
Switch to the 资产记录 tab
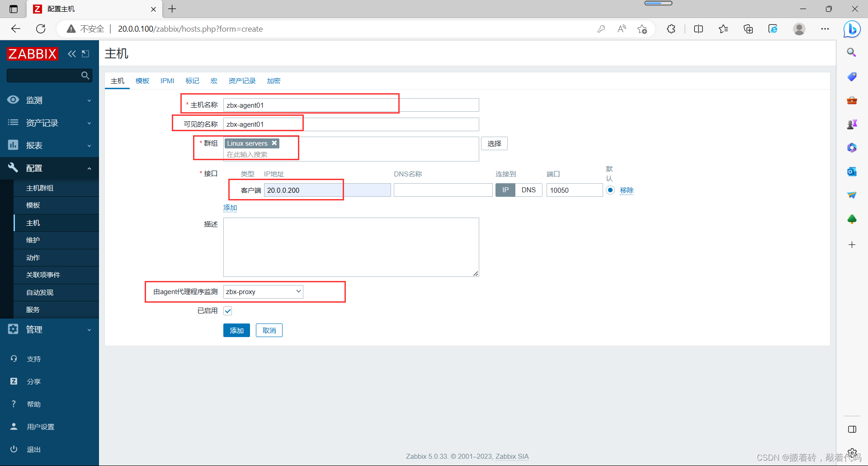[x=242, y=81]
